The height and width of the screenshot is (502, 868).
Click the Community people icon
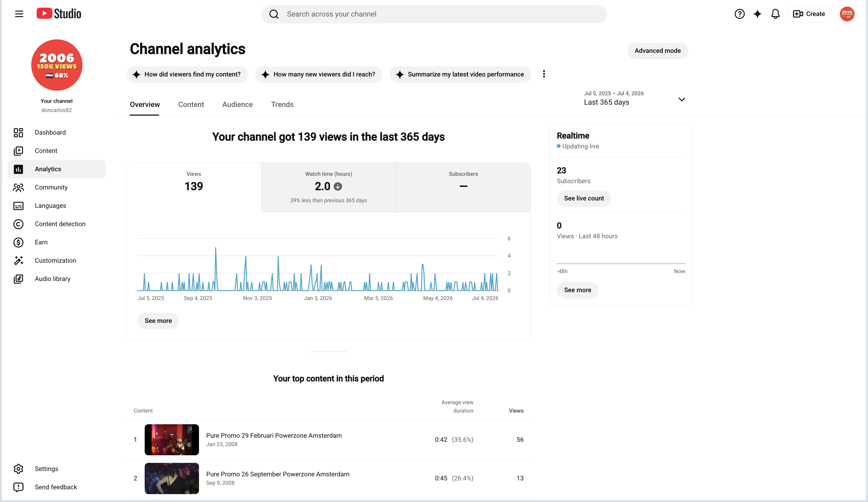pyautogui.click(x=18, y=187)
